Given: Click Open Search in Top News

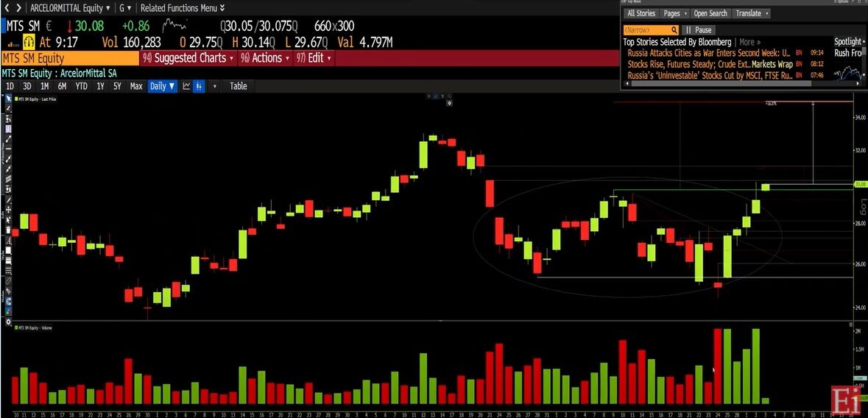Looking at the screenshot, I should click(710, 13).
